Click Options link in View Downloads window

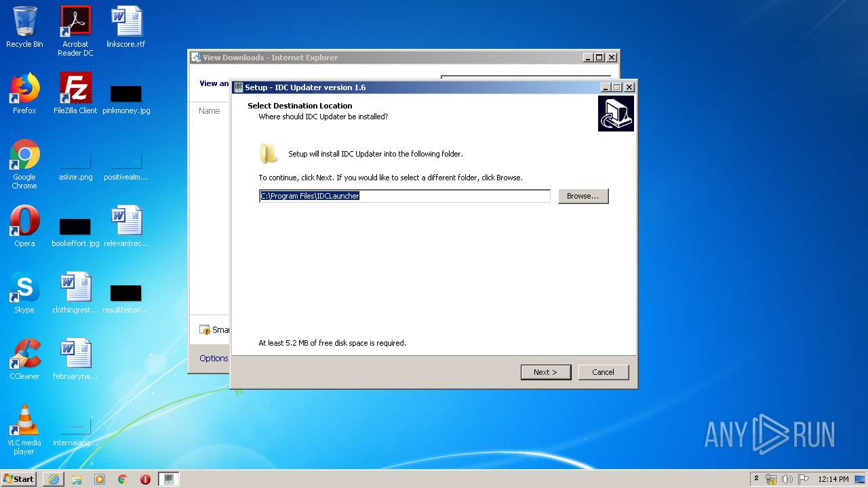click(x=214, y=359)
